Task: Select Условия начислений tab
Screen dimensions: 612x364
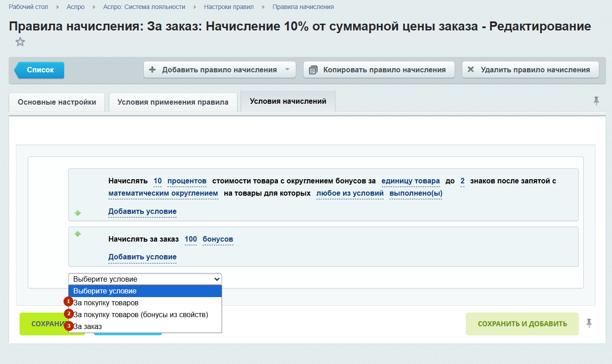Action: click(288, 101)
